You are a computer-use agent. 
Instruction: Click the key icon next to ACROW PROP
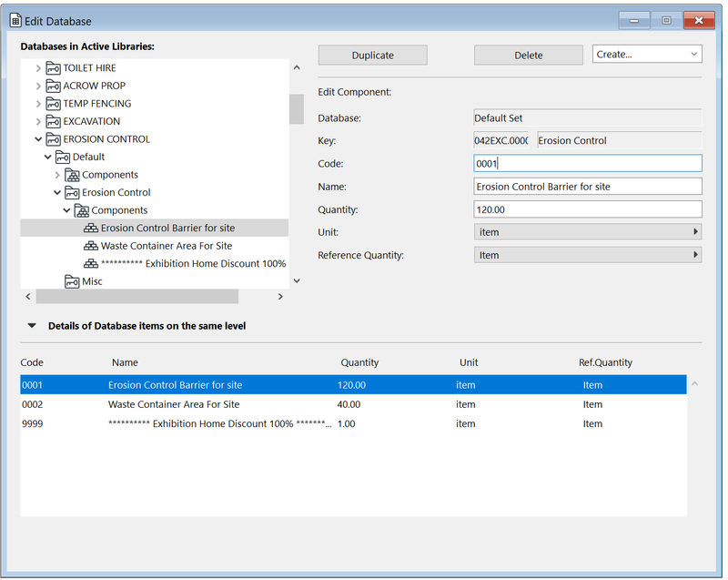[x=53, y=86]
